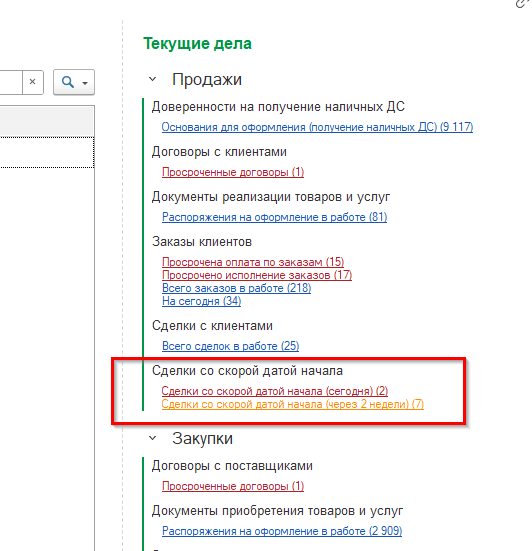Open Сделки со скорой датой (через 2 недели)
532x551 pixels.
[x=293, y=404]
